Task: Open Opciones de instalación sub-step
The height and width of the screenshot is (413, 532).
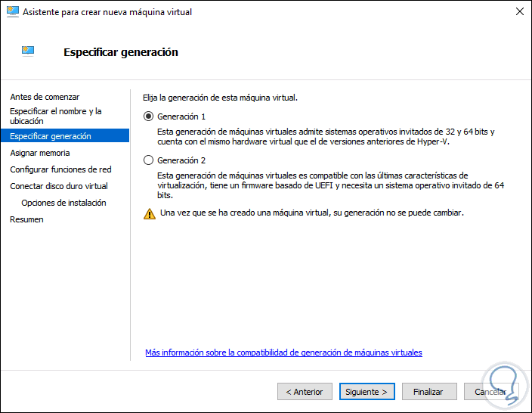Action: (x=63, y=203)
